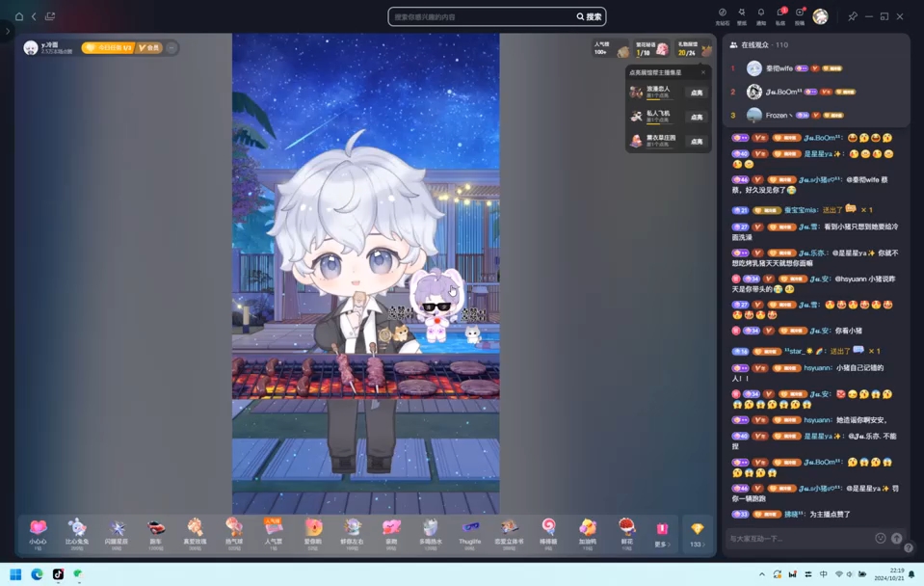Open the V 会员 membership badge

(x=149, y=48)
